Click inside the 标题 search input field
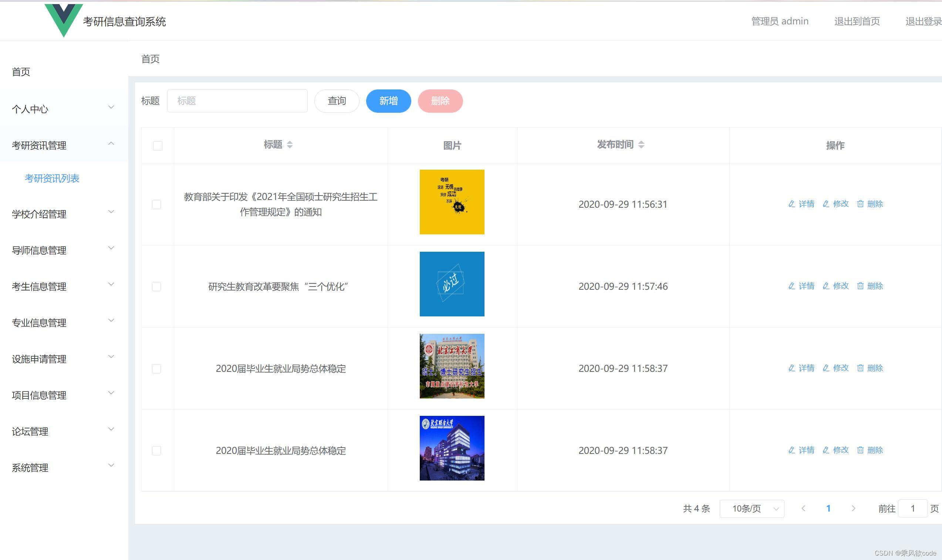The width and height of the screenshot is (942, 560). pos(237,101)
